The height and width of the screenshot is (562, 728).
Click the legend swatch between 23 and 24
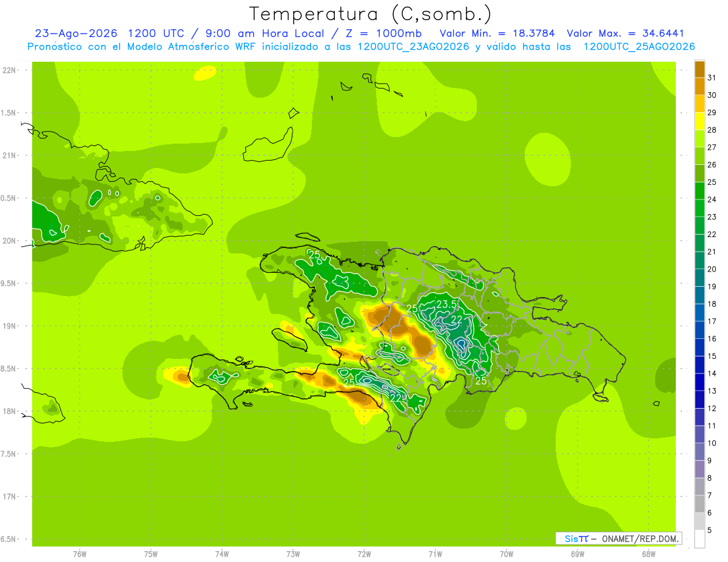click(x=699, y=208)
